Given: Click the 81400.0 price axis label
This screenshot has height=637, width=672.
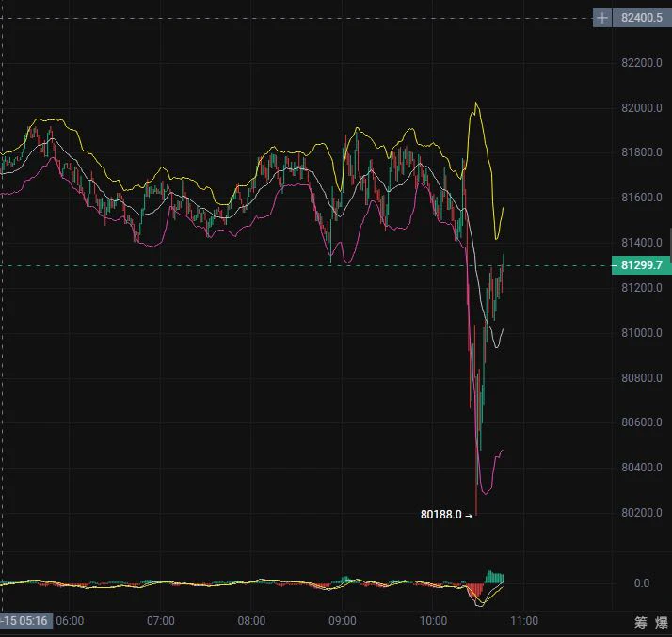Looking at the screenshot, I should (642, 243).
